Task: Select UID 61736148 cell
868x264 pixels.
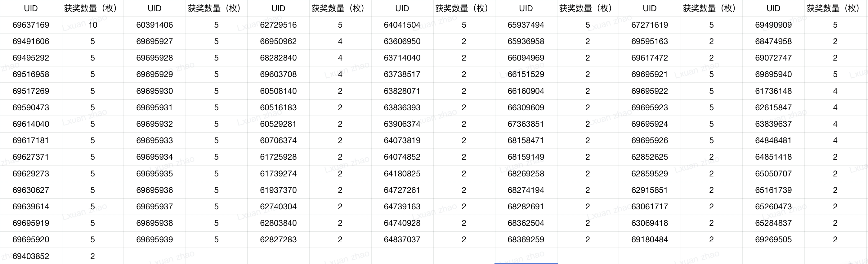Action: click(x=773, y=91)
